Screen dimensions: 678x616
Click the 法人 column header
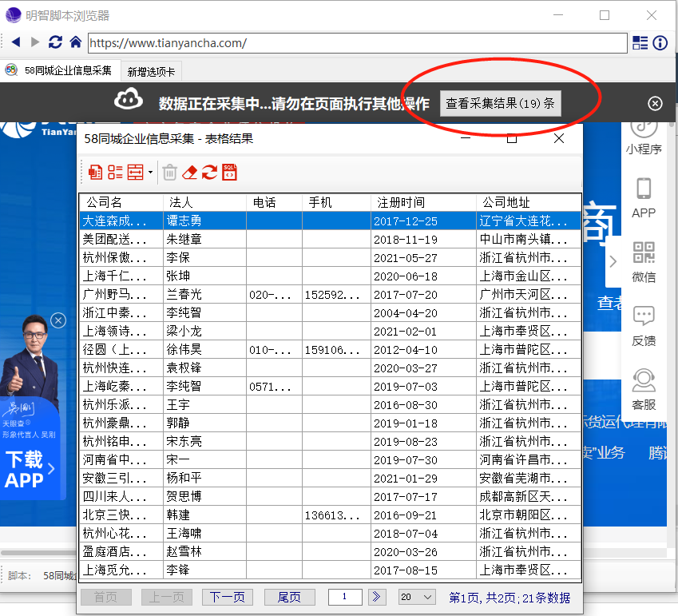[204, 202]
